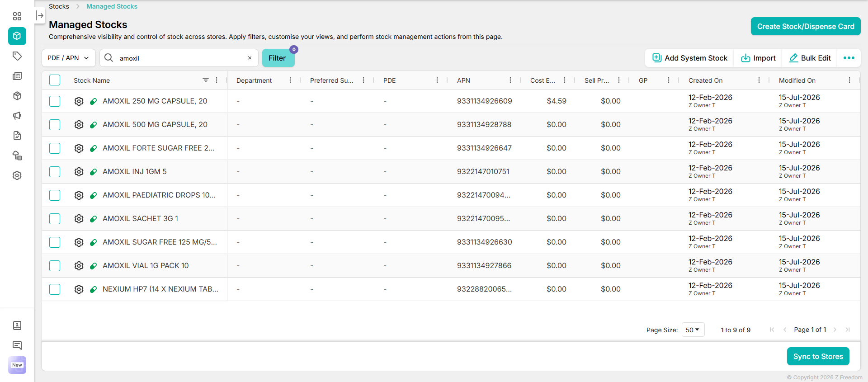Click Managed Stocks breadcrumb

tap(112, 6)
